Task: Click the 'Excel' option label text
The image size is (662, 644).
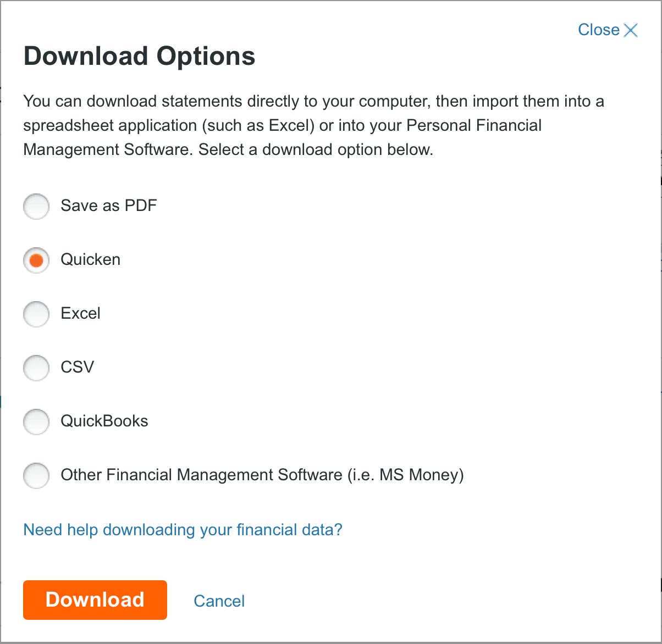Action: click(x=81, y=313)
